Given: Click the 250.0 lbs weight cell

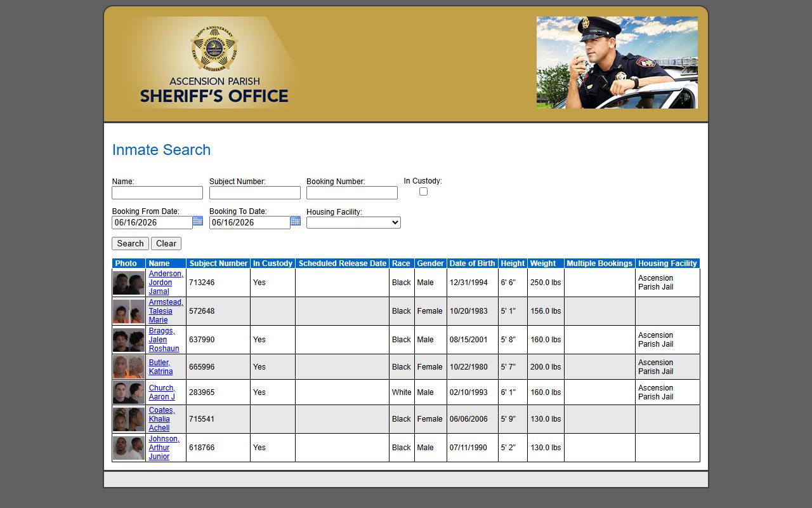Looking at the screenshot, I should (546, 283).
